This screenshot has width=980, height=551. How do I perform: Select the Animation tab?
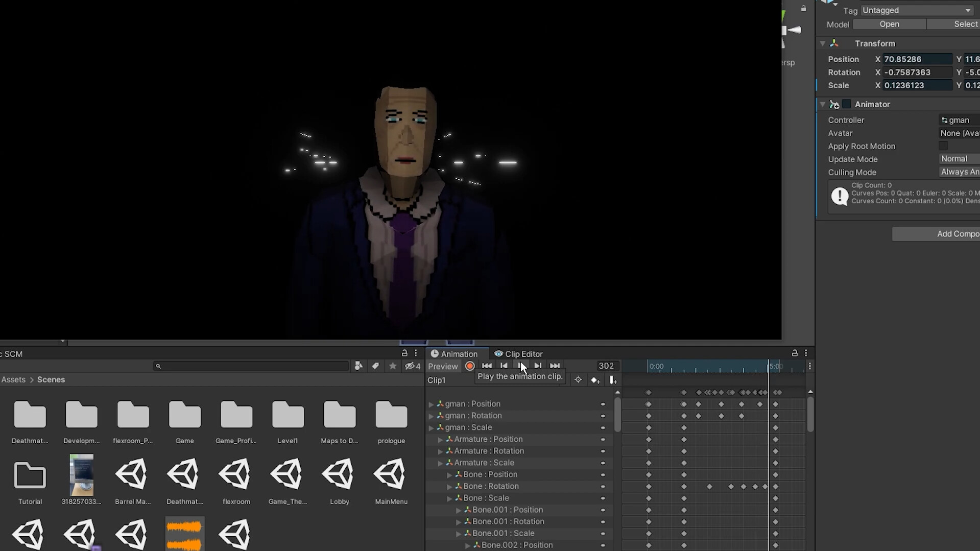[456, 353]
